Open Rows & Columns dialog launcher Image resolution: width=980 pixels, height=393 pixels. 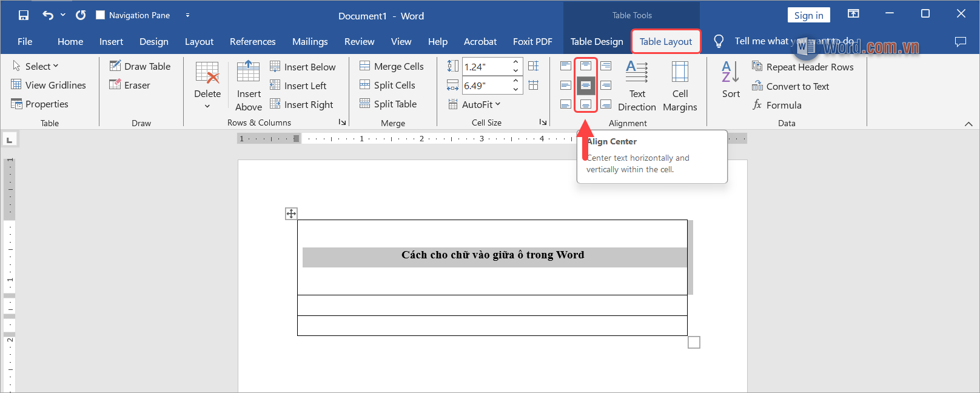342,123
